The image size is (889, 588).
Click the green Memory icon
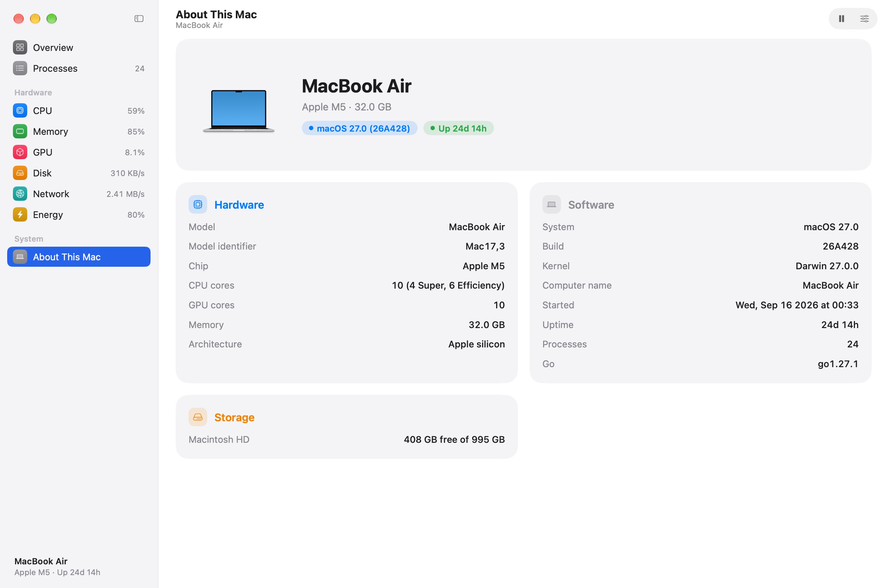pos(20,131)
